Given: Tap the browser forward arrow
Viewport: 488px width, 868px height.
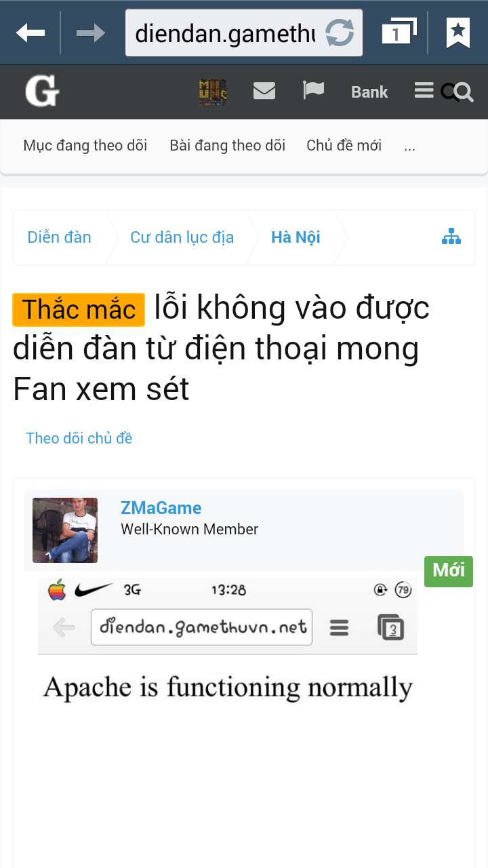Looking at the screenshot, I should pos(90,32).
